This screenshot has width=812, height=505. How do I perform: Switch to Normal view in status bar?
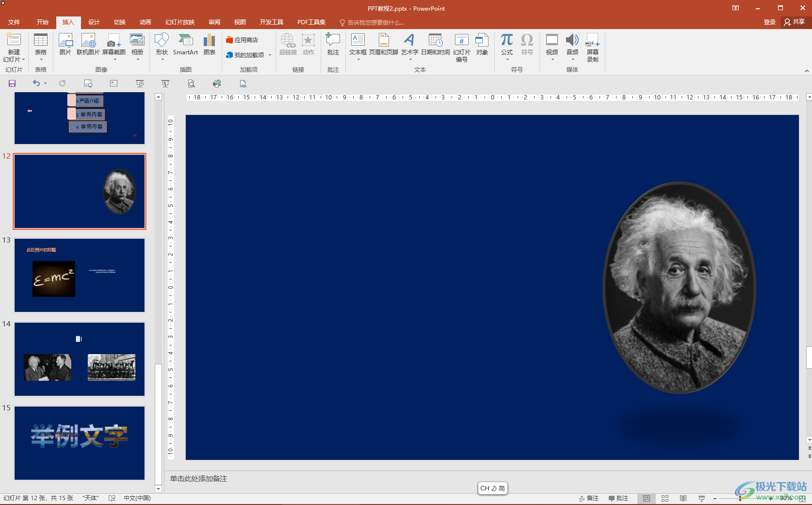coord(647,498)
